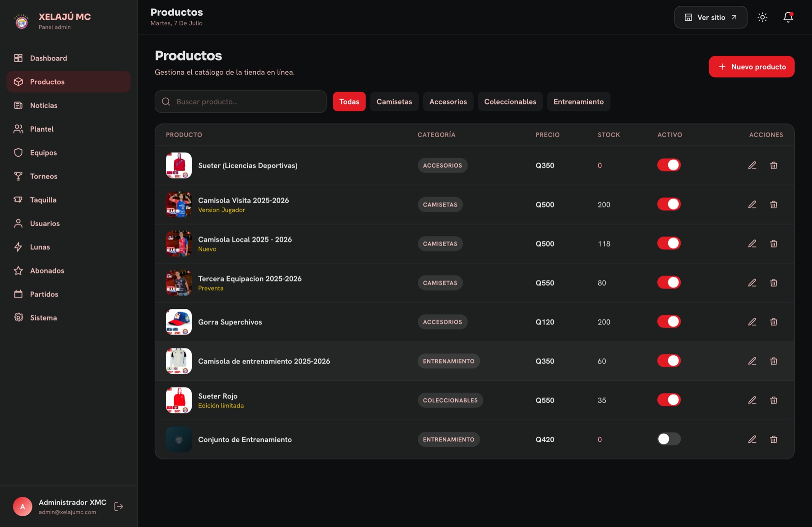
Task: Edit Camisola Visita 2025-2026 pencil icon
Action: (x=752, y=205)
